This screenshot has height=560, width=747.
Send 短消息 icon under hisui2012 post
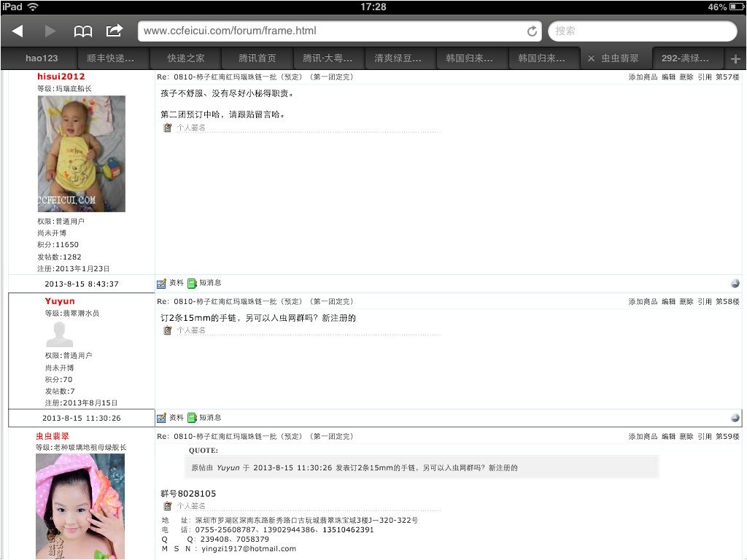[x=192, y=284]
